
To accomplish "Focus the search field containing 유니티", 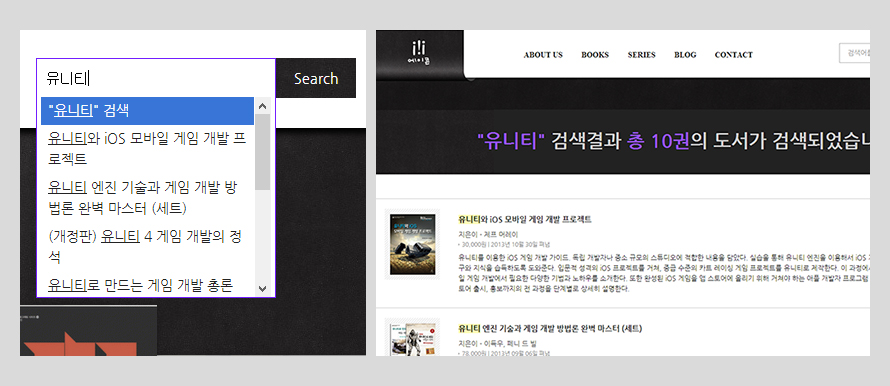I will (156, 78).
